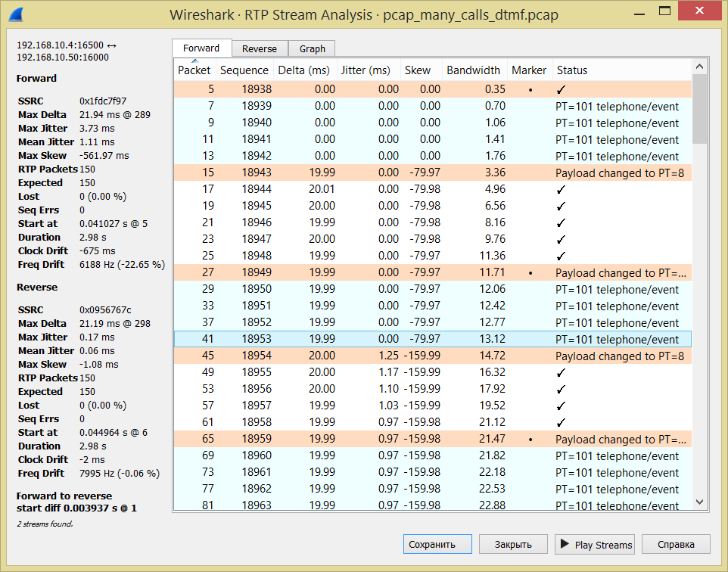Image resolution: width=728 pixels, height=572 pixels.
Task: Click the Wireshark shark fin icon
Action: (16, 15)
